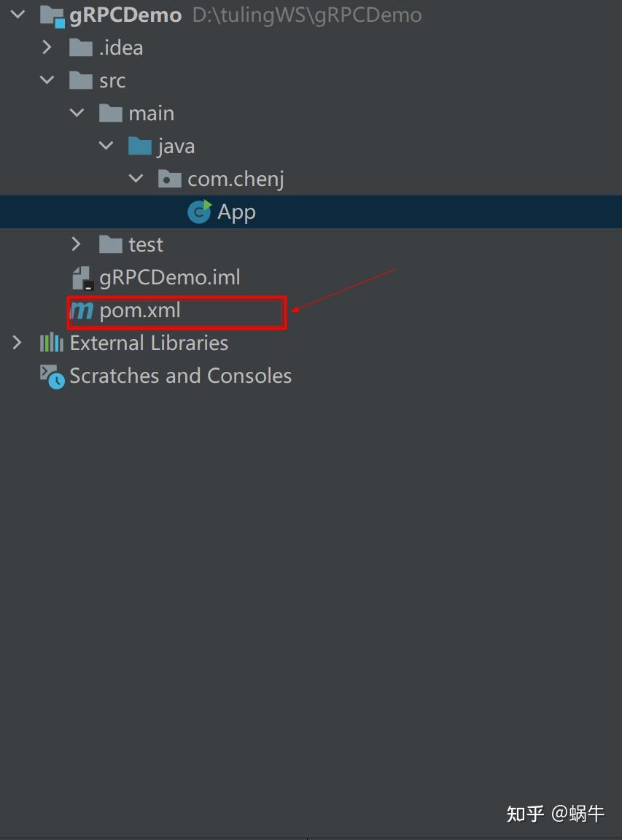
Task: Click the gRPCDemo project module icon
Action: 52,15
